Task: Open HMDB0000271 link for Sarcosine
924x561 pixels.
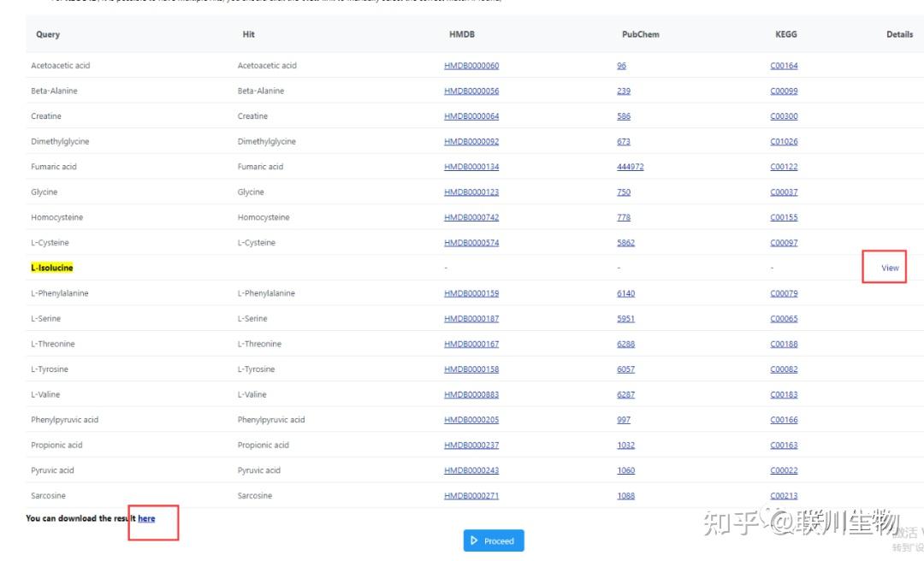Action: [x=471, y=496]
